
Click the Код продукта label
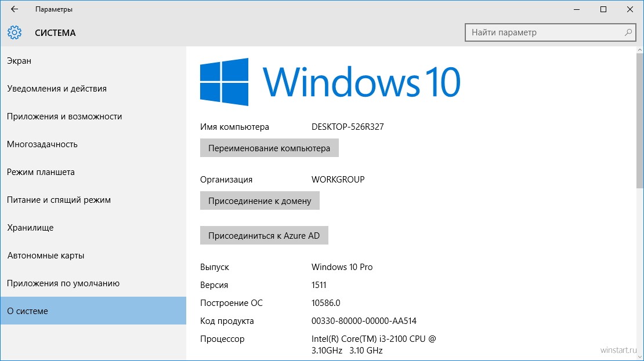coord(227,321)
